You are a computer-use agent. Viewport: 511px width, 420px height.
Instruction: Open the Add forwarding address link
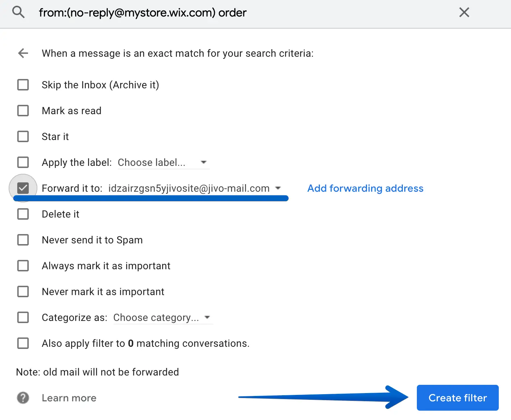coord(365,188)
